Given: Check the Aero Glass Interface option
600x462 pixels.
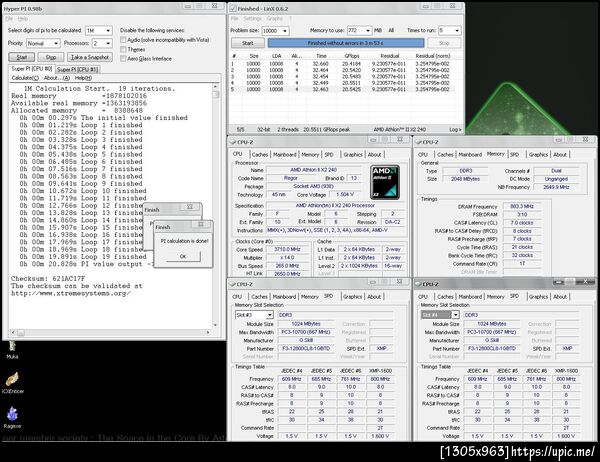Looking at the screenshot, I should click(x=123, y=59).
